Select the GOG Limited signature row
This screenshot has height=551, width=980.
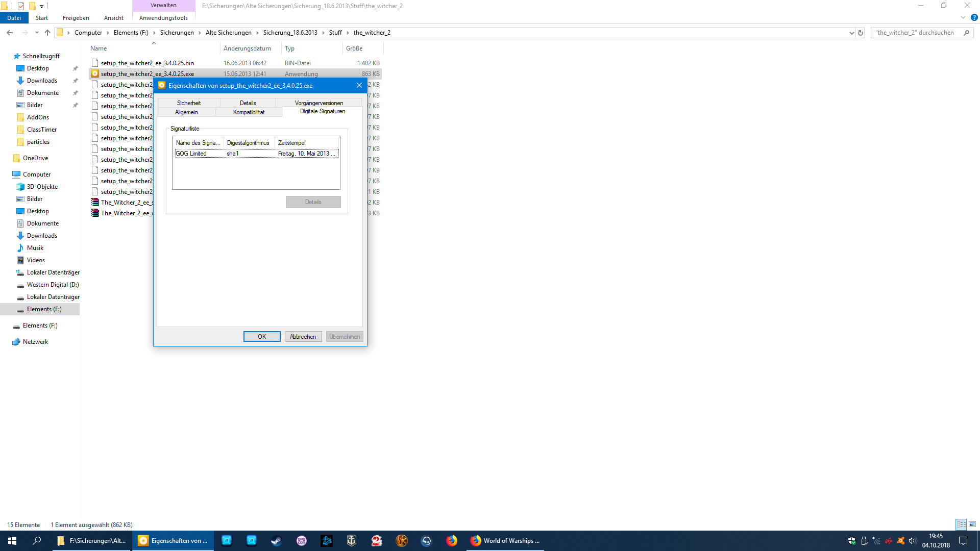click(x=255, y=154)
